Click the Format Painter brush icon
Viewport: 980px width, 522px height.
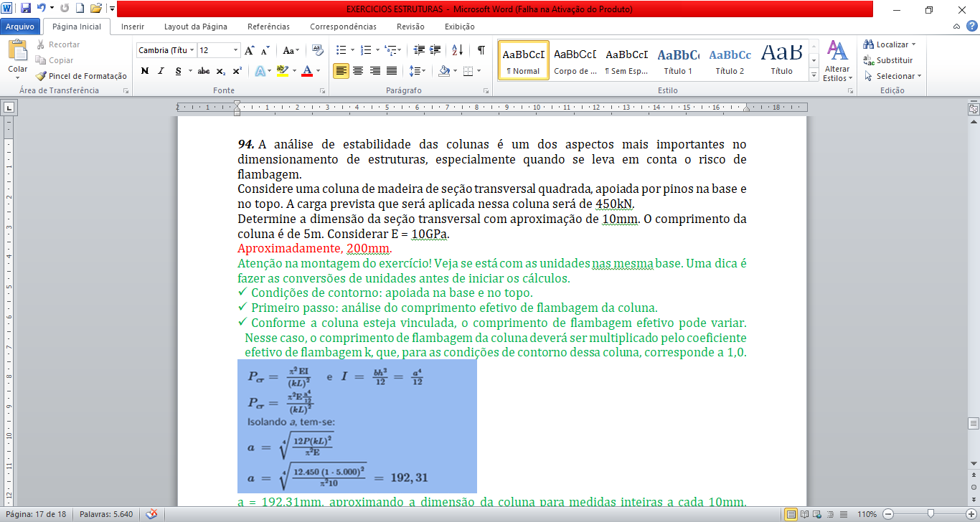click(42, 76)
